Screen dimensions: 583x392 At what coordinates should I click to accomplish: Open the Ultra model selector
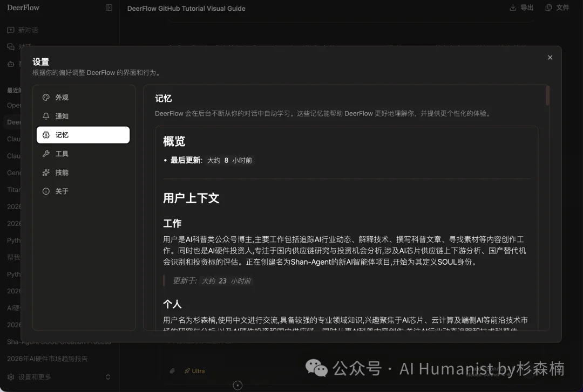195,370
